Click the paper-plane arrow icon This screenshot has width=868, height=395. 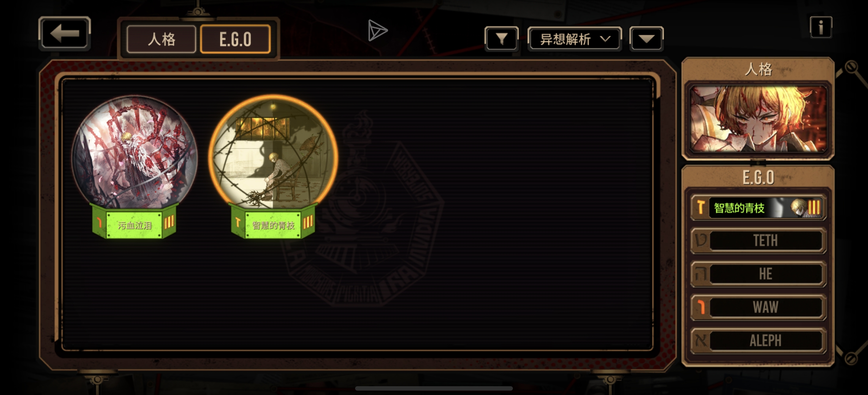[377, 30]
